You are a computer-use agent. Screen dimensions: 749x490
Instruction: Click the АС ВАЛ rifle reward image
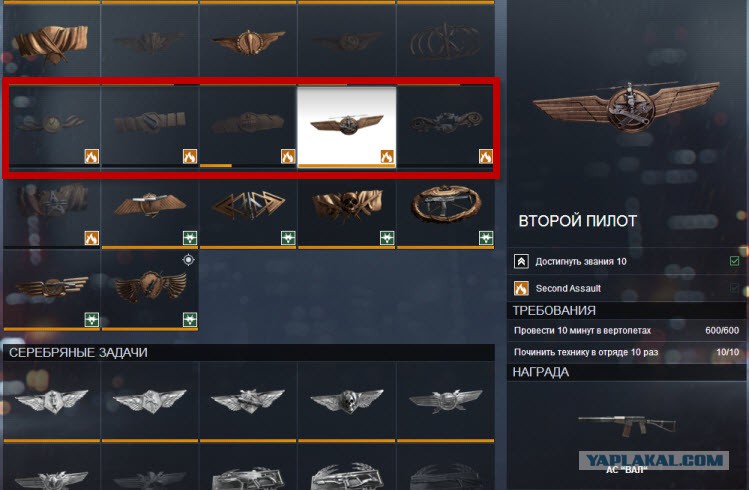[x=627, y=425]
